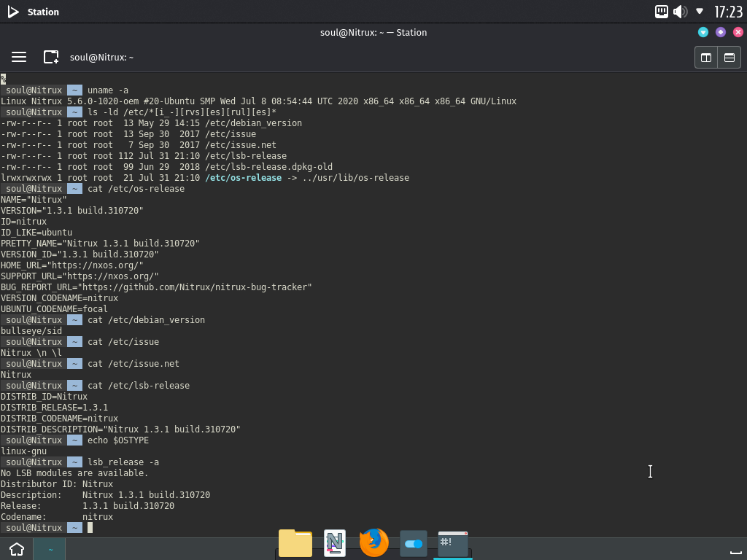The width and height of the screenshot is (747, 560).
Task: Click the 'linux-gnu' output line
Action: tap(24, 451)
